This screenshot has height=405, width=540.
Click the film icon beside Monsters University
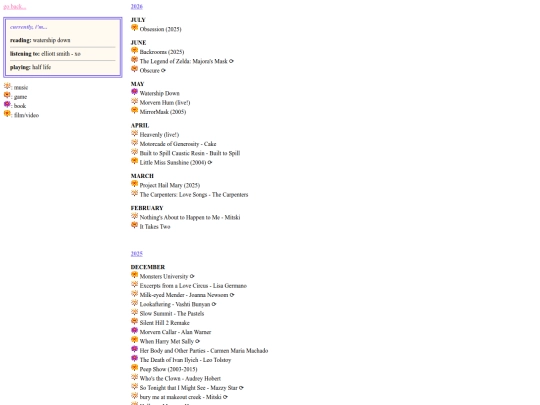[x=135, y=275]
